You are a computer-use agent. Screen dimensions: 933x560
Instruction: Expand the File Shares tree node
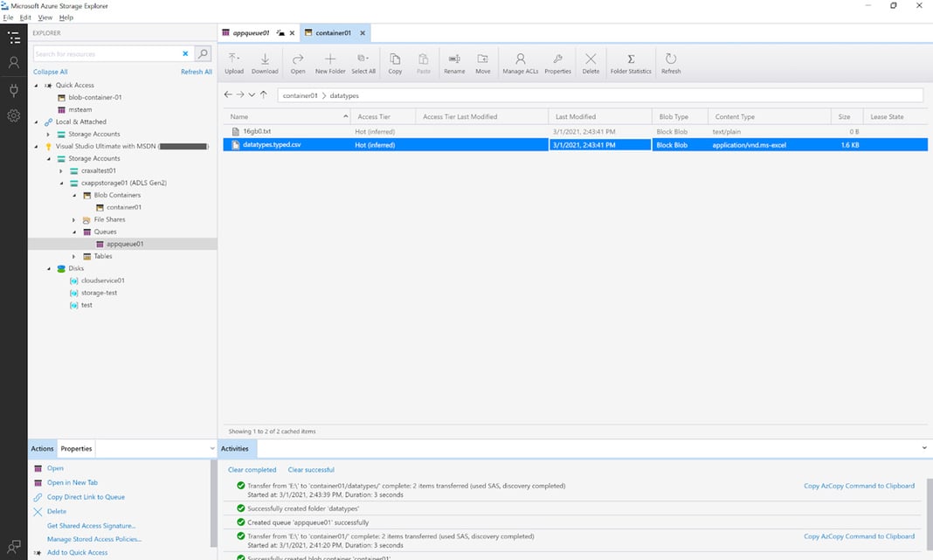[74, 219]
